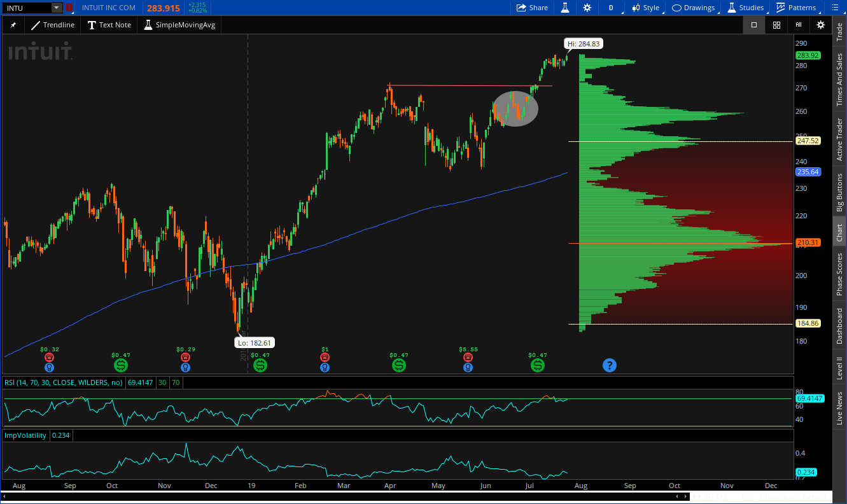Screen dimensions: 847x504
Task: Click the 0.234 ImpVolatility axis tag
Action: point(805,472)
